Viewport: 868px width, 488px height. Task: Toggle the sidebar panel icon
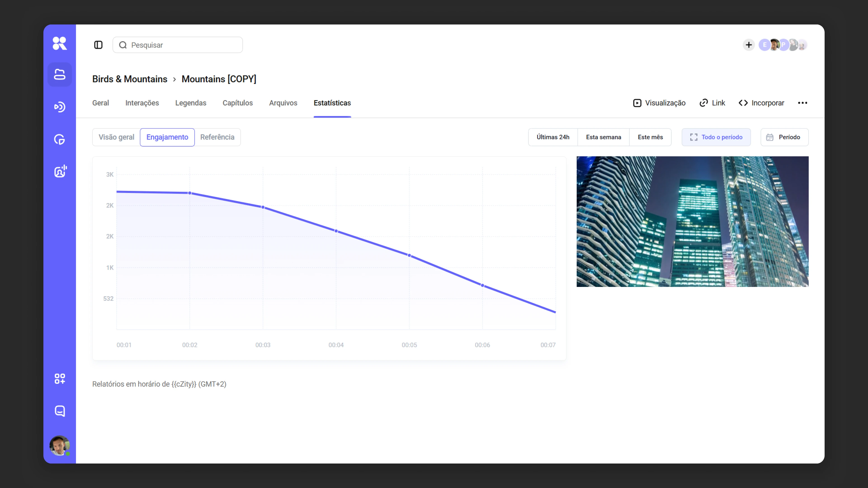pyautogui.click(x=98, y=45)
